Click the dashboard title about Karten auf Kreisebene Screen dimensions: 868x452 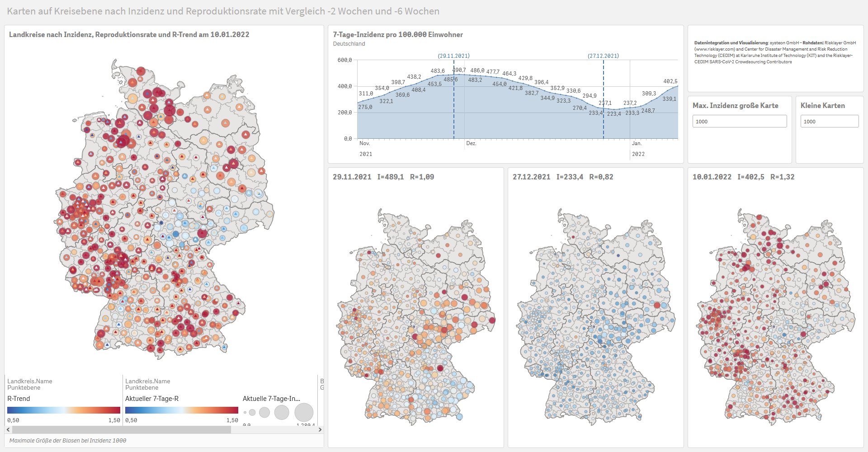click(223, 11)
